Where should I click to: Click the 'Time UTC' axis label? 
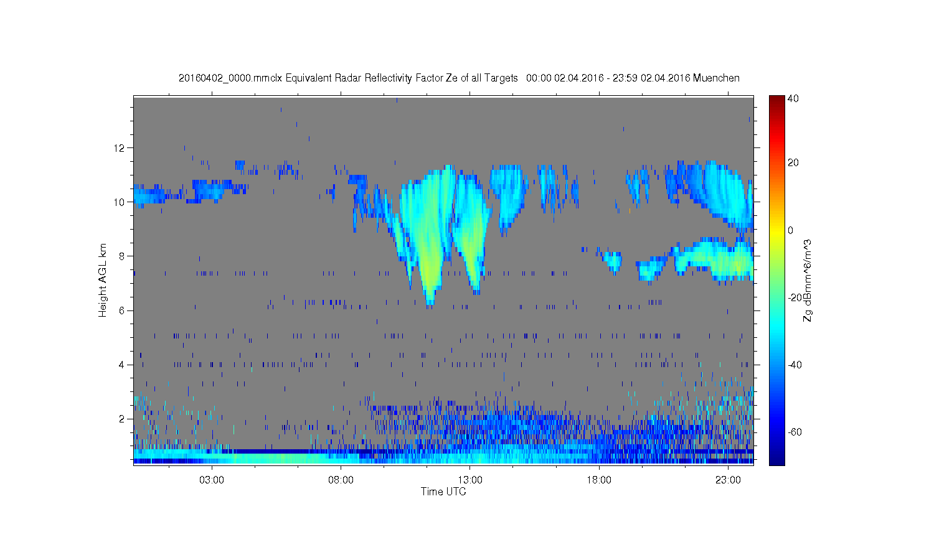click(443, 492)
